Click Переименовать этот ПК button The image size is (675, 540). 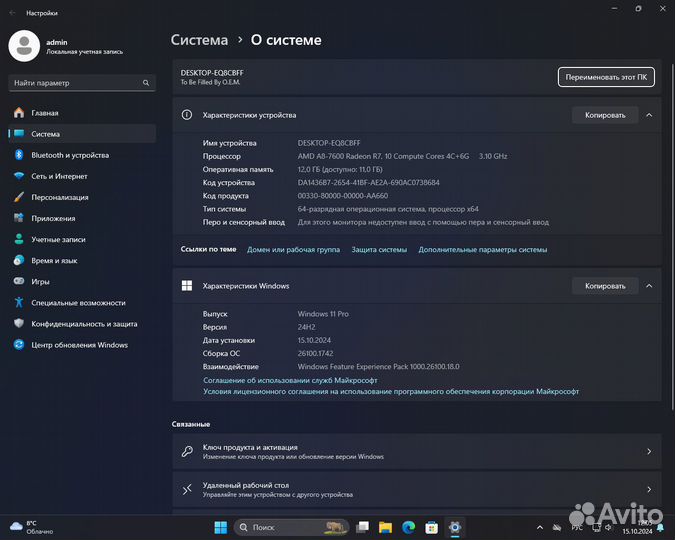[606, 77]
